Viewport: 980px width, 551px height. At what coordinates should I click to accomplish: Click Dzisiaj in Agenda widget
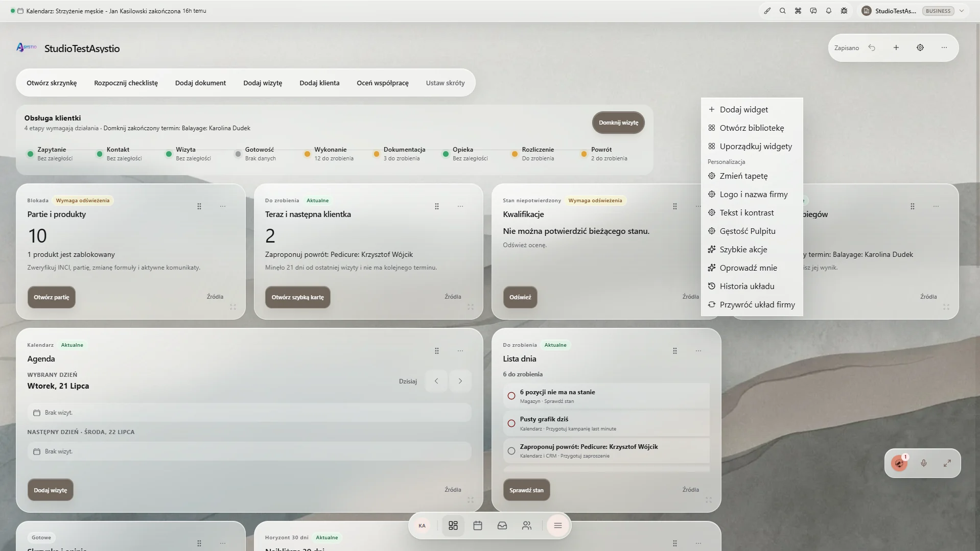pyautogui.click(x=408, y=381)
